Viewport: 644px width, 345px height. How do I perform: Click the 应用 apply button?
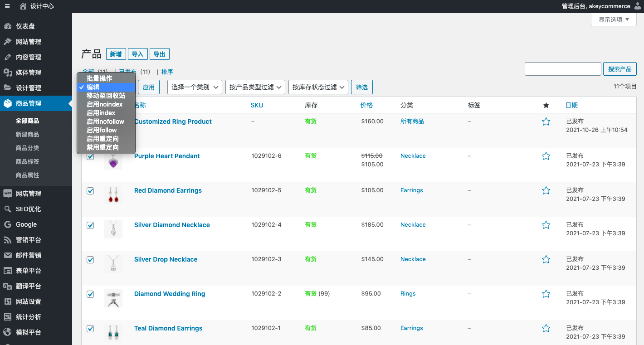coord(149,87)
